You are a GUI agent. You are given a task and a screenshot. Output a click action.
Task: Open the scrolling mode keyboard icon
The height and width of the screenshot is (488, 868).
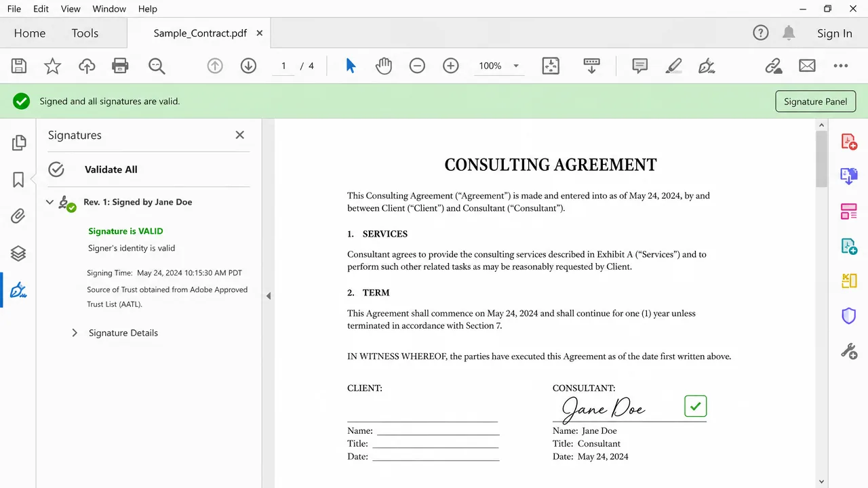click(x=591, y=66)
